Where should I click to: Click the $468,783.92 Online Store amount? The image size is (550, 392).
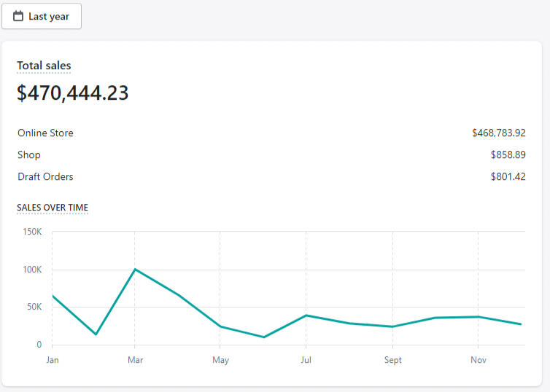pos(498,133)
